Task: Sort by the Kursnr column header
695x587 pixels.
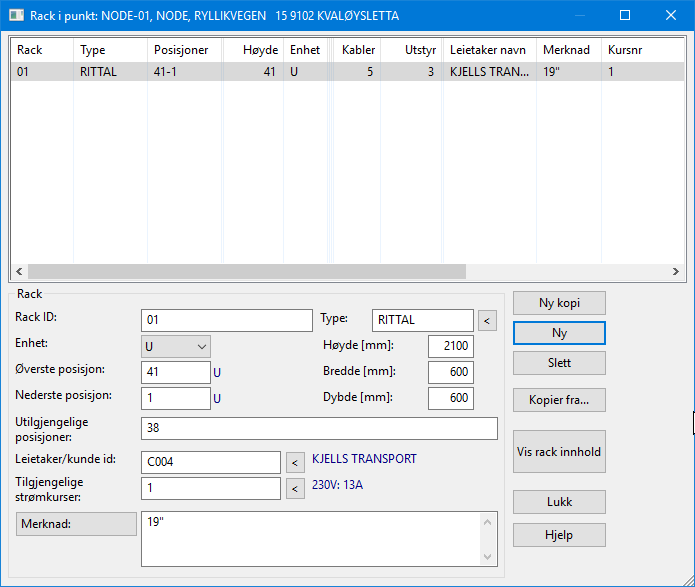Action: 643,50
